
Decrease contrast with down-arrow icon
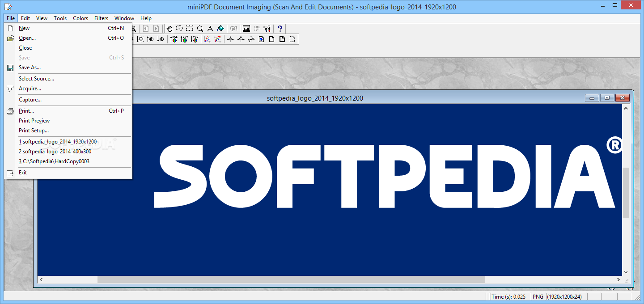click(x=161, y=39)
